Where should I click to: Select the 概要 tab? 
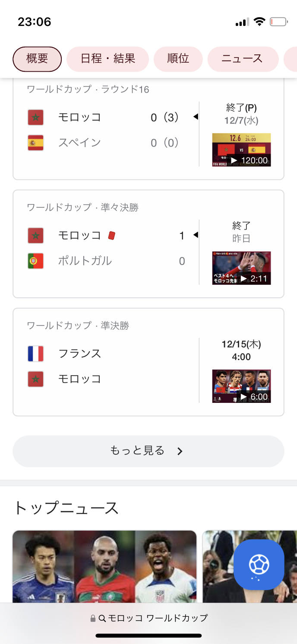(37, 59)
